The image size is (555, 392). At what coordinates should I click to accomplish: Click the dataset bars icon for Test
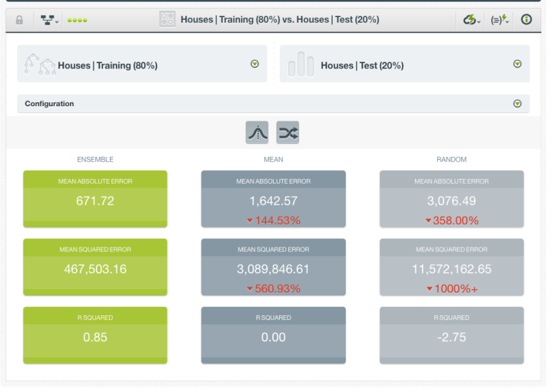tap(300, 64)
